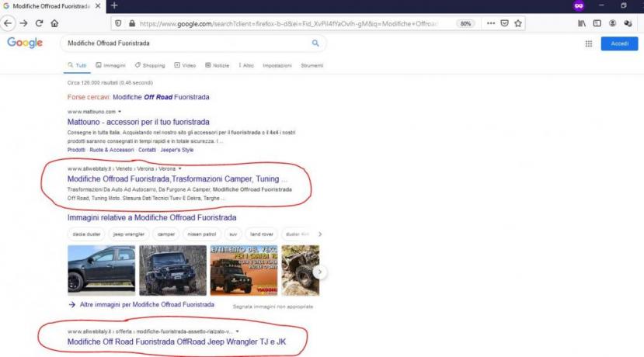
Task: Toggle the sidebar view icon
Action: point(597,23)
